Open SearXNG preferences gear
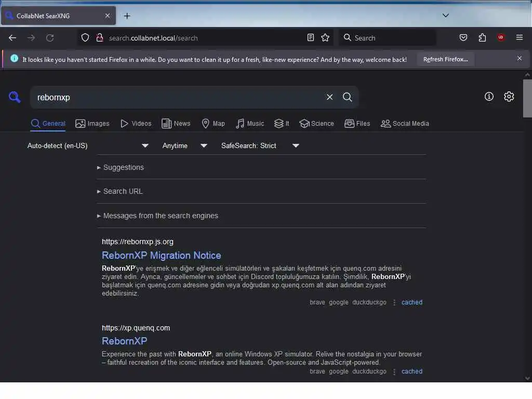This screenshot has height=399, width=532. click(509, 97)
